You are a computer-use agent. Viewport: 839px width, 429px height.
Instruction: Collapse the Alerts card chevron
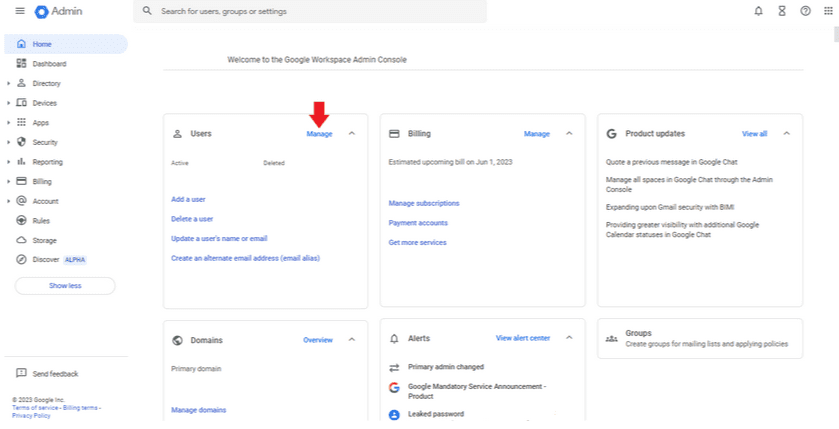click(x=569, y=338)
